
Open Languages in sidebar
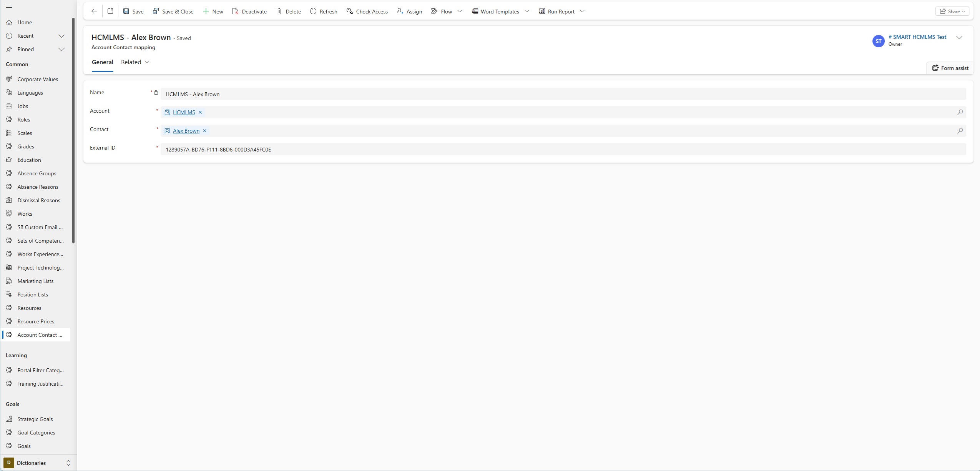click(35, 93)
